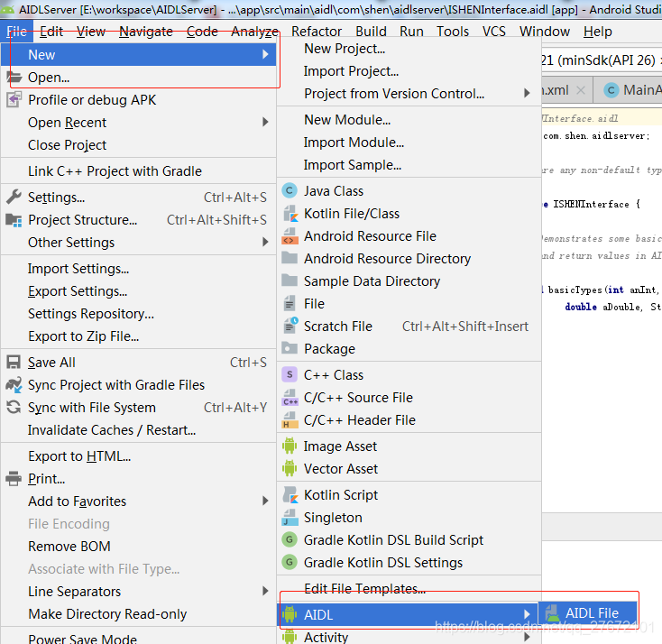Click the Android Resource File icon
The image size is (662, 644).
coord(290,236)
